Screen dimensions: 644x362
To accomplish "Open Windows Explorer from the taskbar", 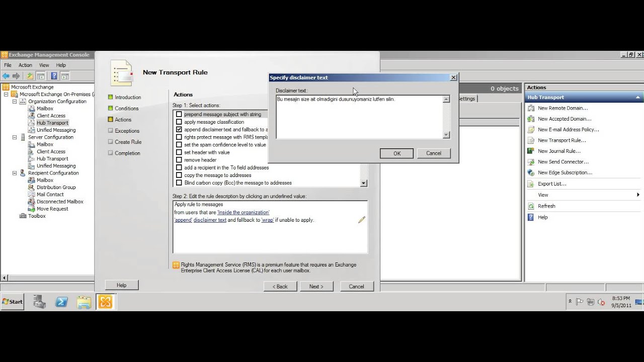I will 84,302.
